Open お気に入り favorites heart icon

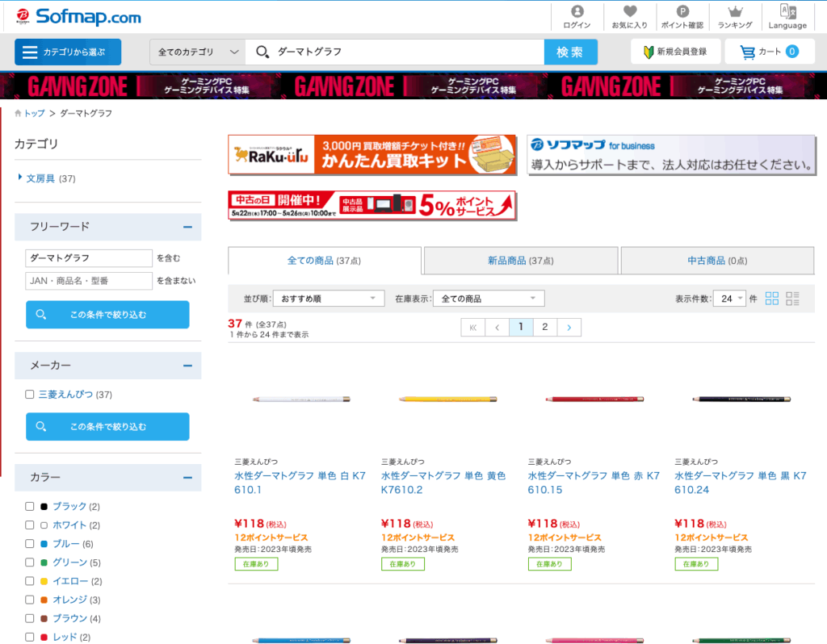(630, 11)
